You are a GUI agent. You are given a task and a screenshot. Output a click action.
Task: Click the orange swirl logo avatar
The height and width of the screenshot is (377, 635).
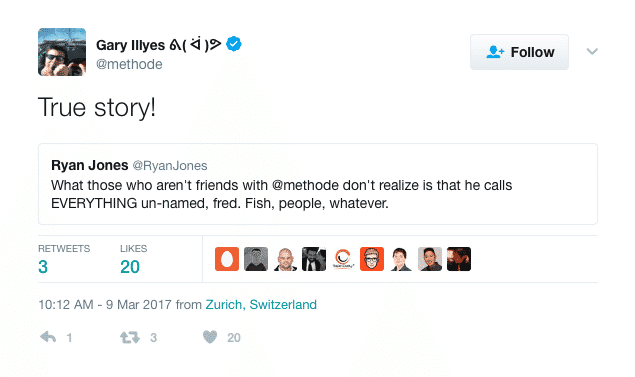[343, 259]
